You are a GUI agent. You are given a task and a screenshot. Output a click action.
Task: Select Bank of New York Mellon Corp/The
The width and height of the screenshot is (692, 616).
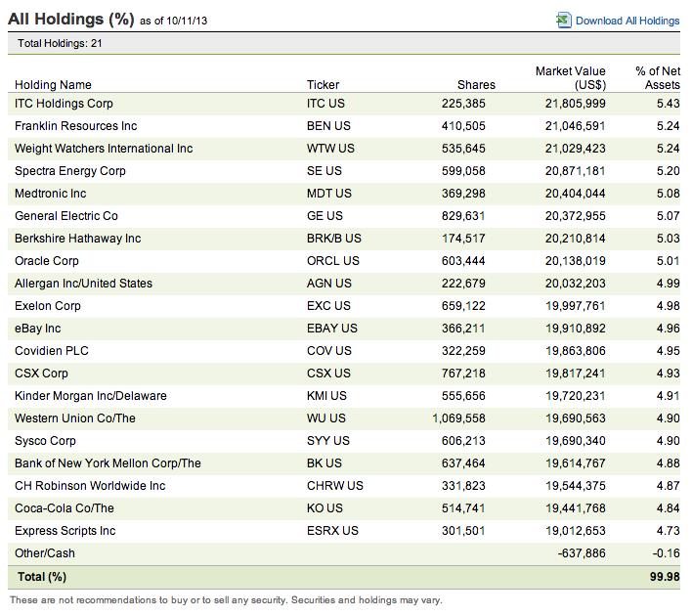click(x=108, y=463)
